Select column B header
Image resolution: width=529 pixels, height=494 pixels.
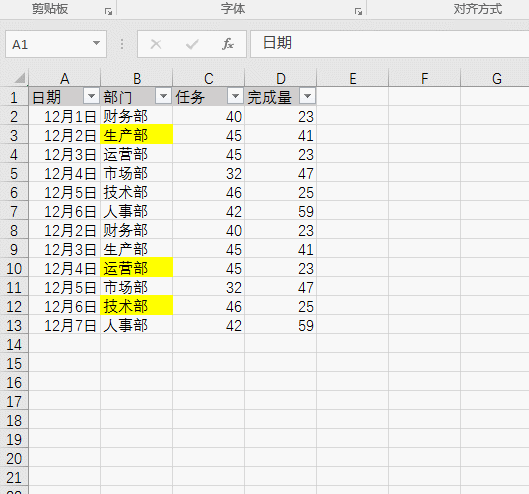[x=137, y=79]
